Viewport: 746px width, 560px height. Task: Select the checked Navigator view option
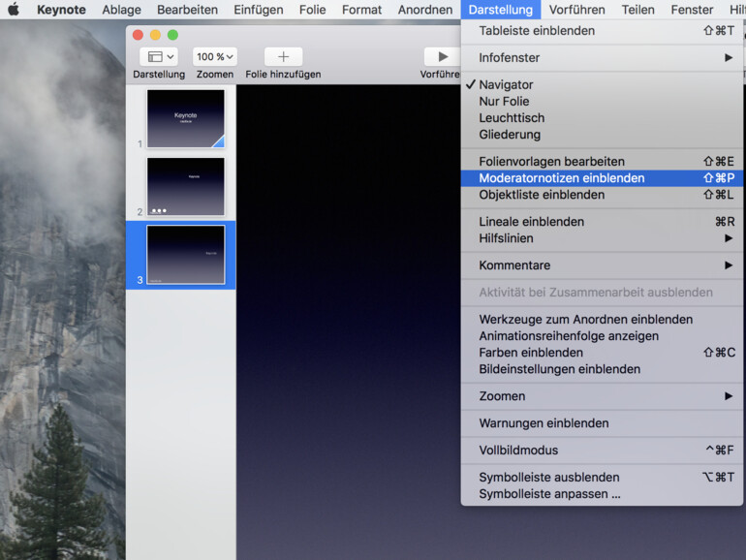coord(506,84)
